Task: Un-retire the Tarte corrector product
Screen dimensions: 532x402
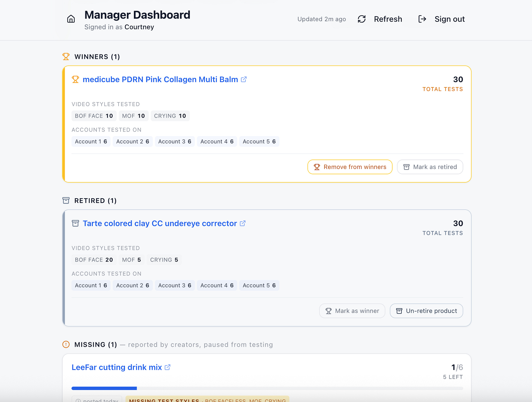Action: coord(426,311)
